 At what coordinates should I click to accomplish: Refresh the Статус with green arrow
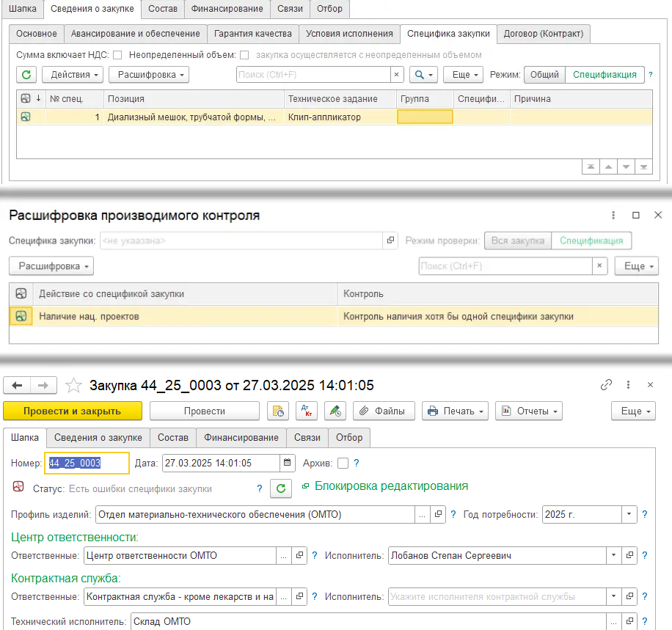tap(281, 488)
